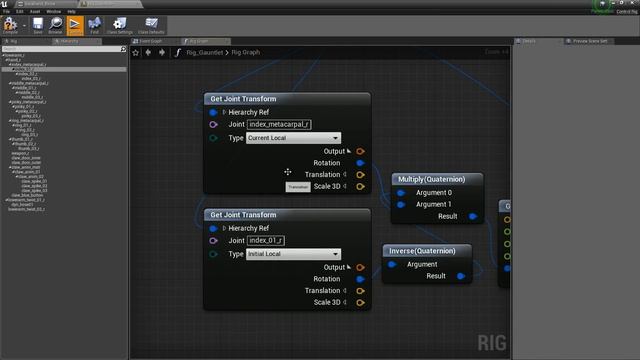Open Find in the toolbar
Viewport: 640px width, 360px height.
tap(94, 25)
